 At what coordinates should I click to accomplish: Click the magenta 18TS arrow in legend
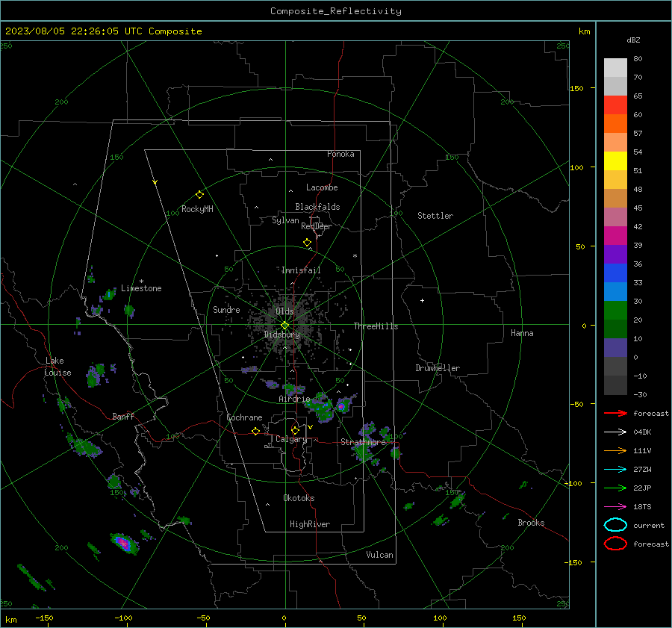615,507
